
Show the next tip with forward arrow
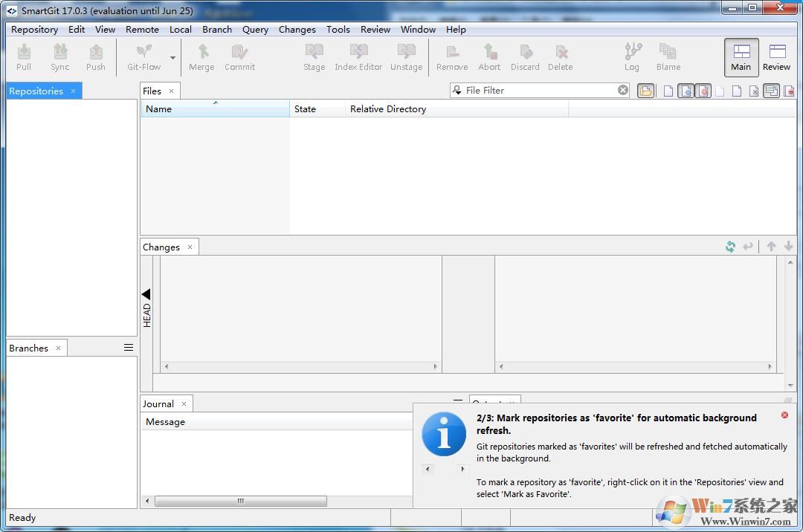(462, 469)
